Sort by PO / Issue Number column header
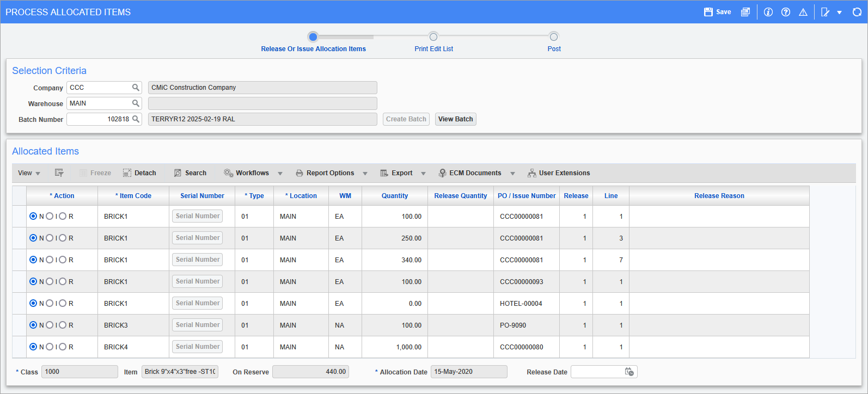Image resolution: width=868 pixels, height=394 pixels. tap(527, 196)
